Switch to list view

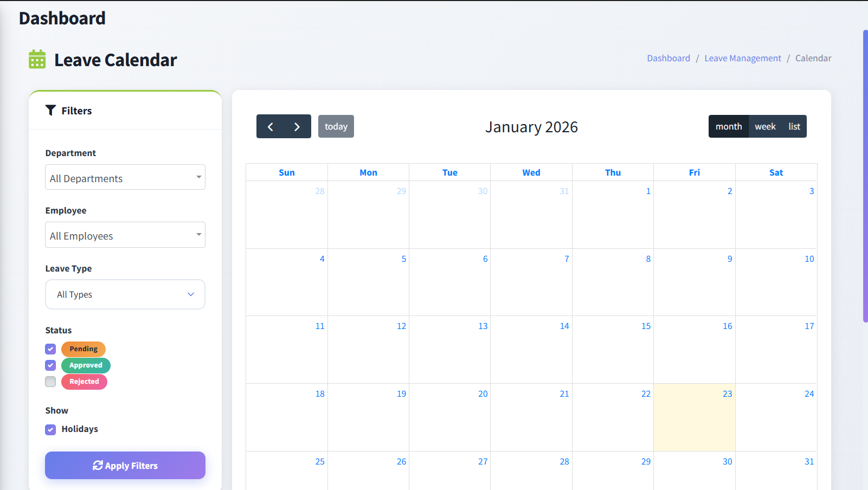(794, 127)
